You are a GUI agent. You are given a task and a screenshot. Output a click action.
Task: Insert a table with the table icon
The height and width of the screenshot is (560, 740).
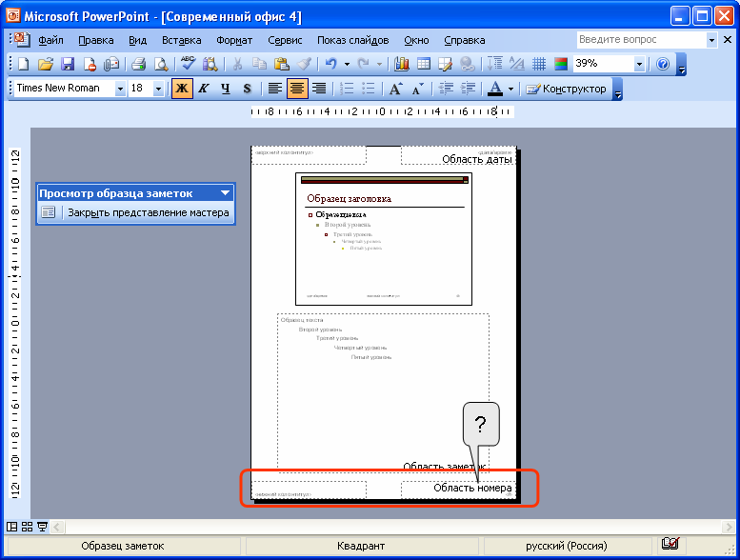424,64
